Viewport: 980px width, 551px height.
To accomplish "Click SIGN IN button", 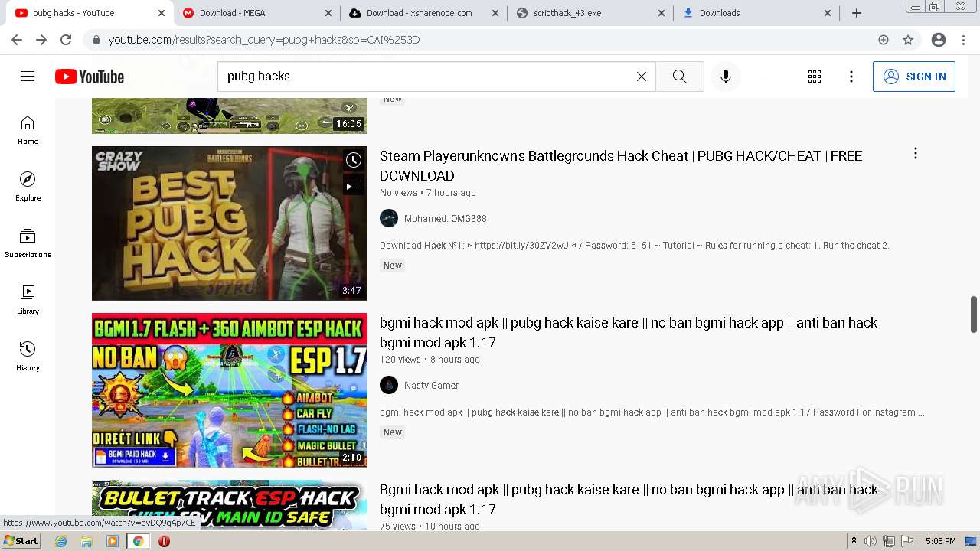I will (914, 77).
